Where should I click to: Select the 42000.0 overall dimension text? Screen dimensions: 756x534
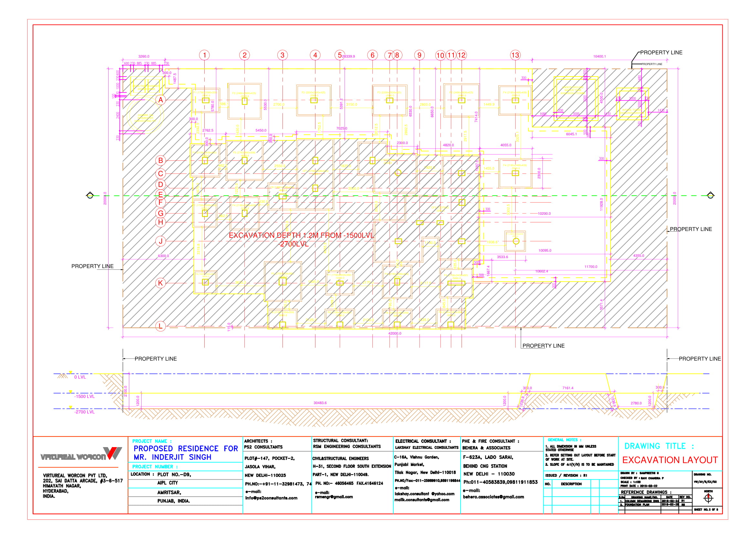394,333
